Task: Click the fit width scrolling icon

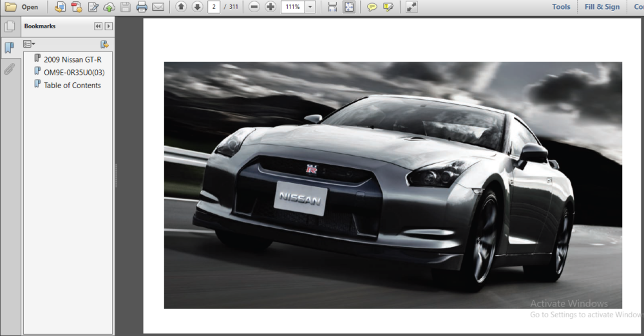Action: pyautogui.click(x=333, y=7)
